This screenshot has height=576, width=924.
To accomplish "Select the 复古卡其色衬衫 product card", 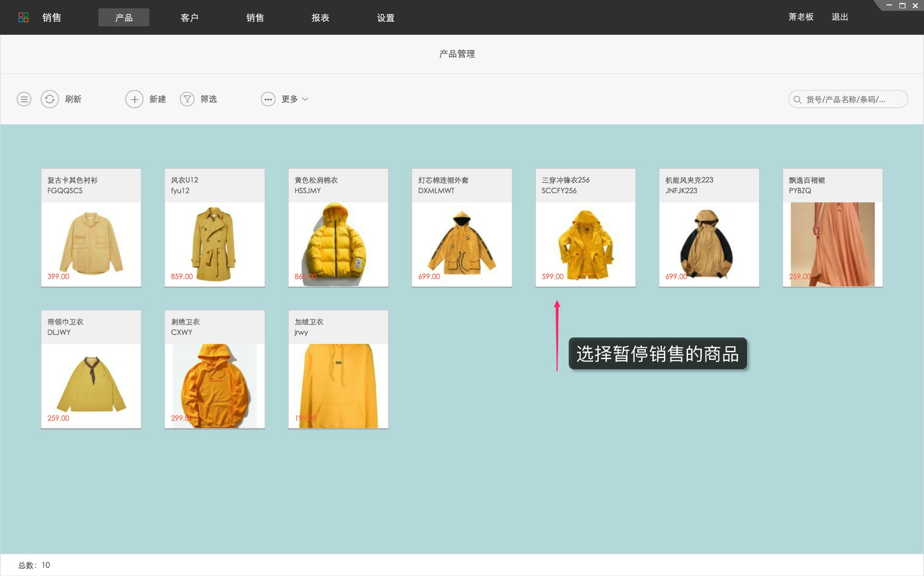I will [x=91, y=227].
